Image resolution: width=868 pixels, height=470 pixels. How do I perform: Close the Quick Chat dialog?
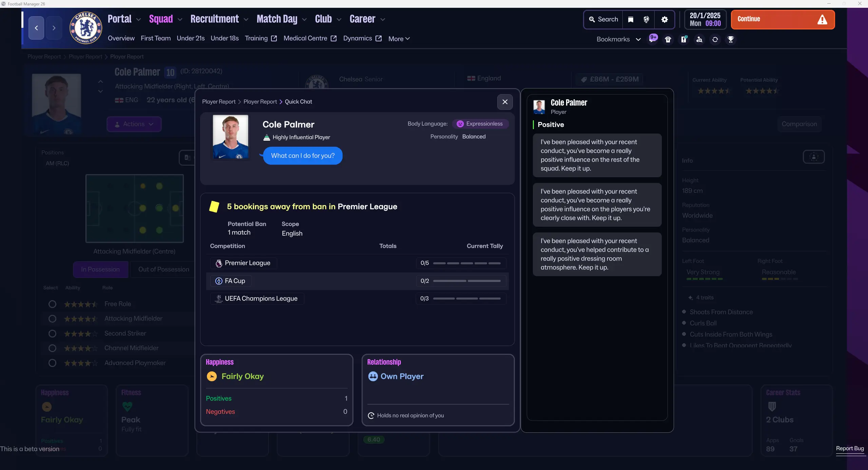(x=505, y=102)
